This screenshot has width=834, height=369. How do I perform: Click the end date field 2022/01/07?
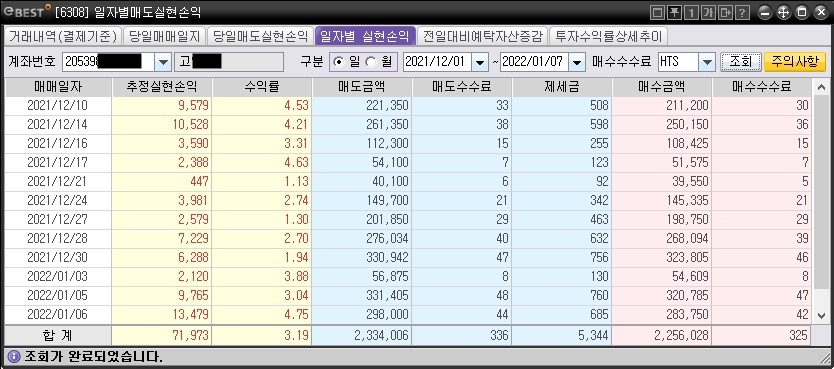(x=535, y=62)
